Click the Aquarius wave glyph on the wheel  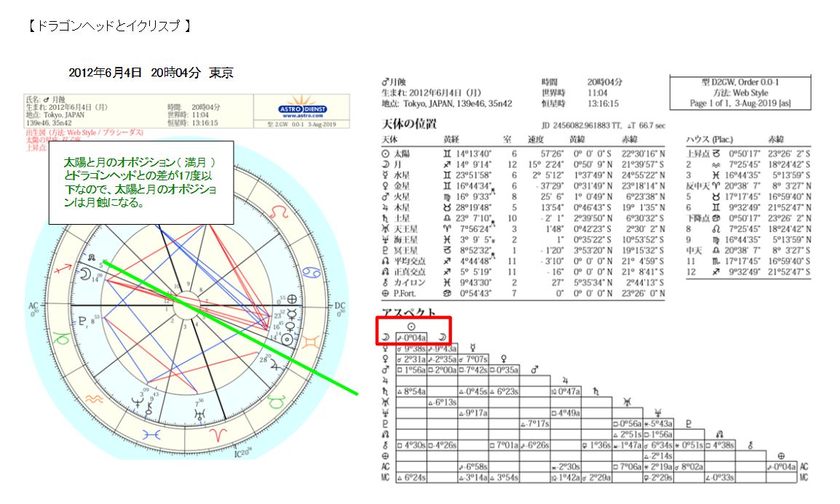click(x=95, y=399)
